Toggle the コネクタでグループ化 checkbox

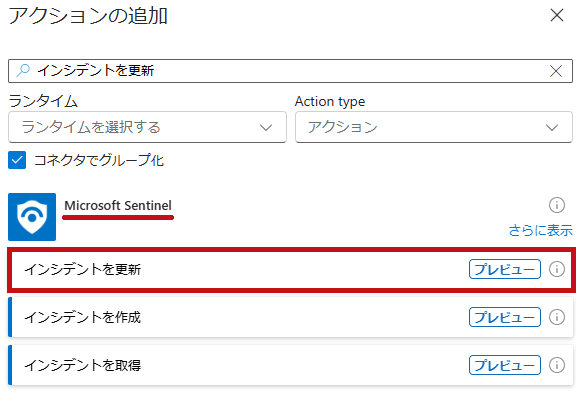[17, 160]
